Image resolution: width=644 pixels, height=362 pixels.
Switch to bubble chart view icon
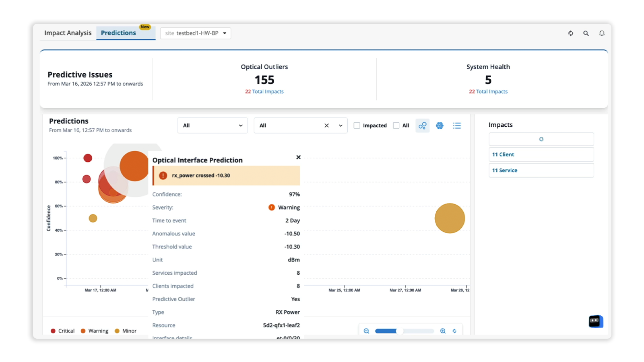click(x=422, y=125)
